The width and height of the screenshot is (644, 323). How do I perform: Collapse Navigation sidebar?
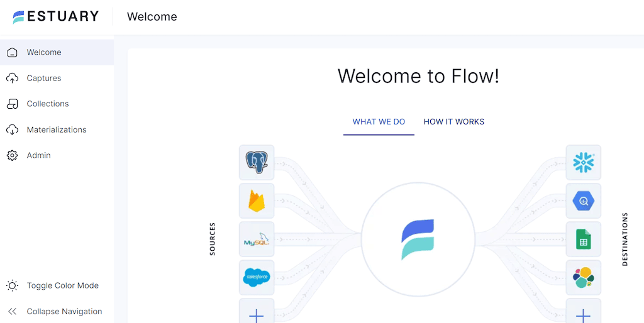pyautogui.click(x=57, y=311)
